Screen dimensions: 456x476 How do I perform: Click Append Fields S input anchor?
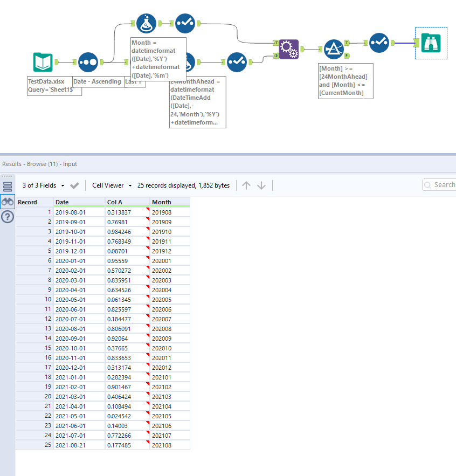[x=276, y=55]
